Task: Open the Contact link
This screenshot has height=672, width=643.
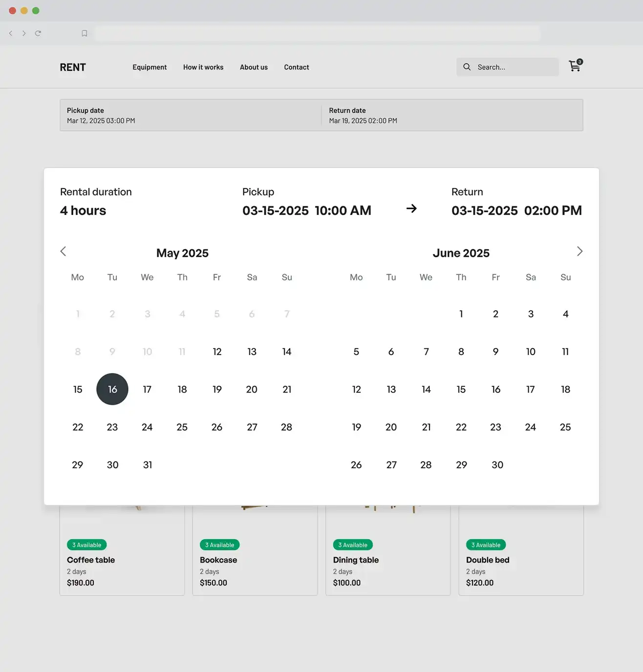Action: tap(297, 67)
